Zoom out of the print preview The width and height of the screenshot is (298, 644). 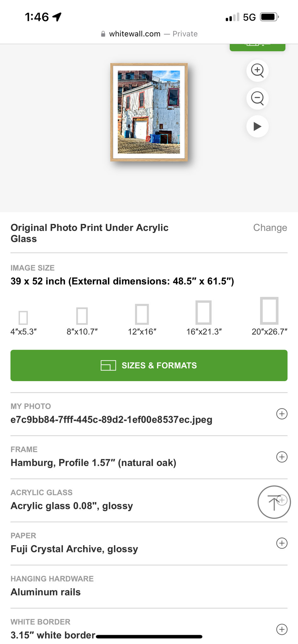tap(257, 98)
